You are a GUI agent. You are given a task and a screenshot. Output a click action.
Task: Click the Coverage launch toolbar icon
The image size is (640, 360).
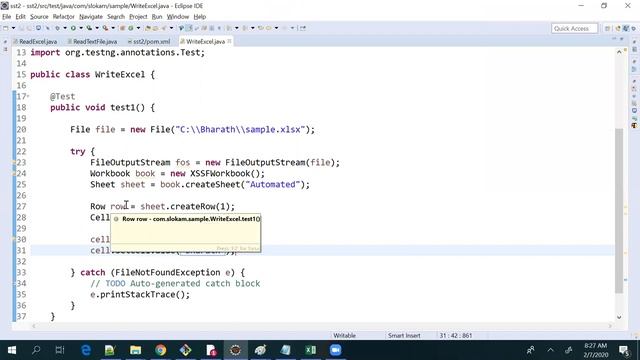[89, 28]
